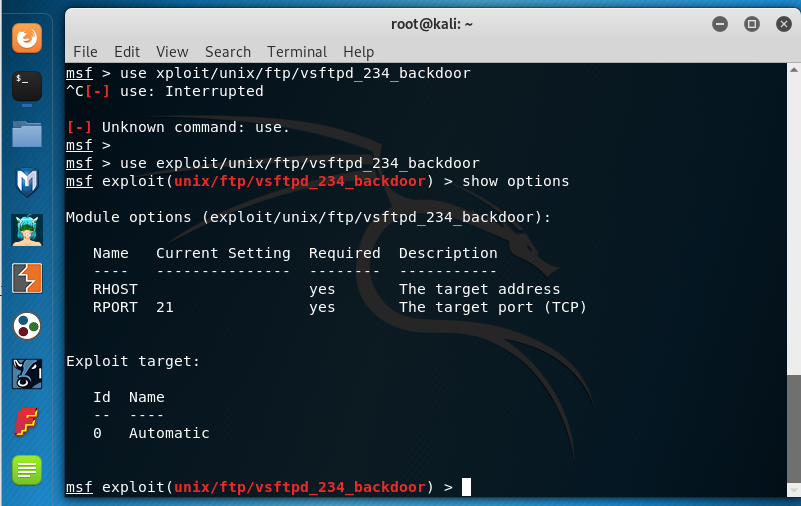
Task: Launch BeEF bull icon in dock
Action: coord(27,374)
